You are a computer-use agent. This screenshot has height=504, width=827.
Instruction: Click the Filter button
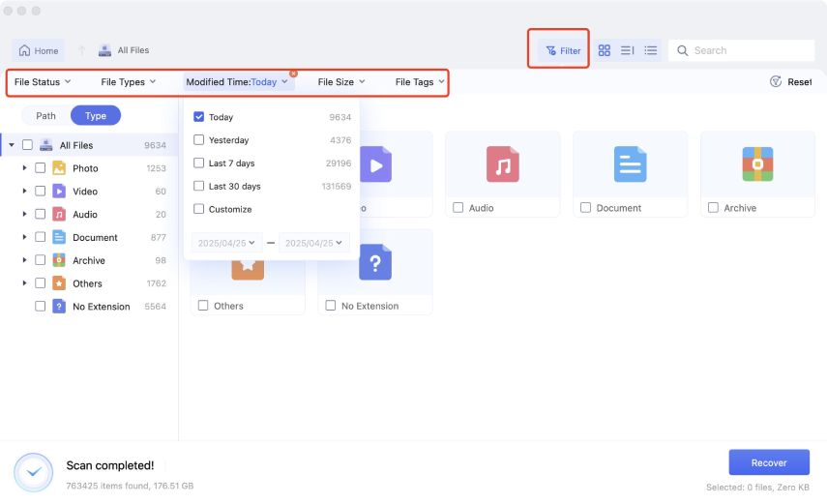pos(563,50)
